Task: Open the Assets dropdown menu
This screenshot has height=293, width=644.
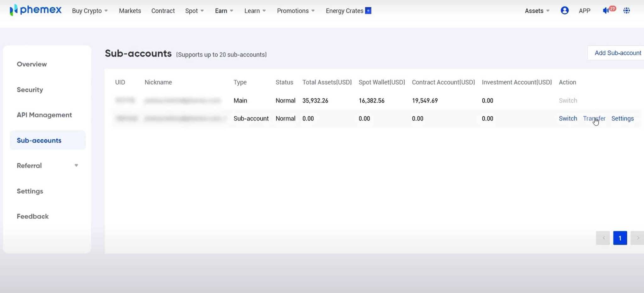Action: tap(537, 11)
